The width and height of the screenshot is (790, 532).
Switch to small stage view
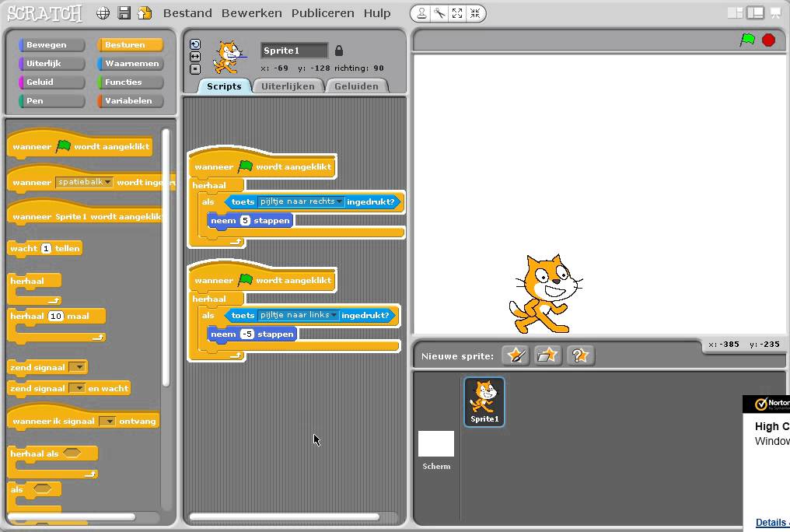(x=735, y=13)
